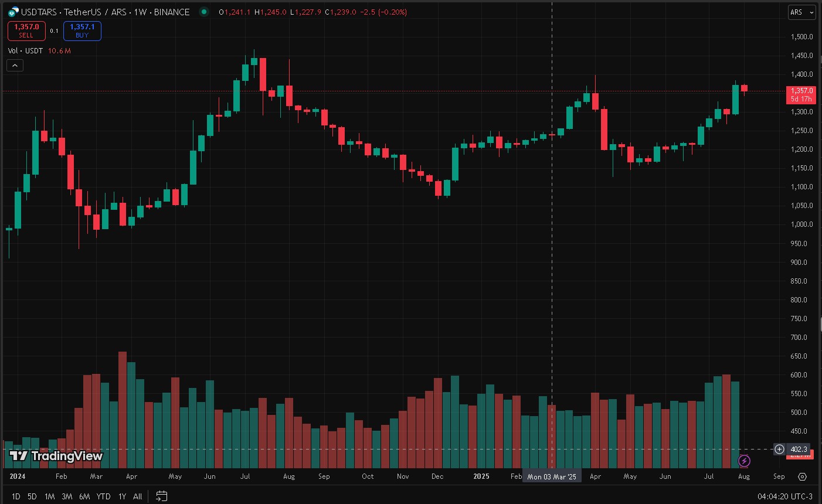Select the 1M time range
Screen dimensions: 822x504
50,496
